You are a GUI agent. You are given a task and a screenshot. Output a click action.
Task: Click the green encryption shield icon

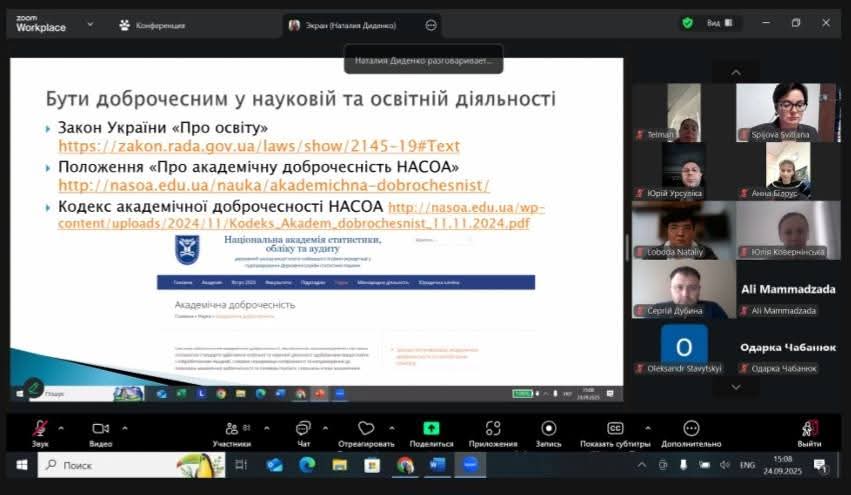[x=687, y=23]
